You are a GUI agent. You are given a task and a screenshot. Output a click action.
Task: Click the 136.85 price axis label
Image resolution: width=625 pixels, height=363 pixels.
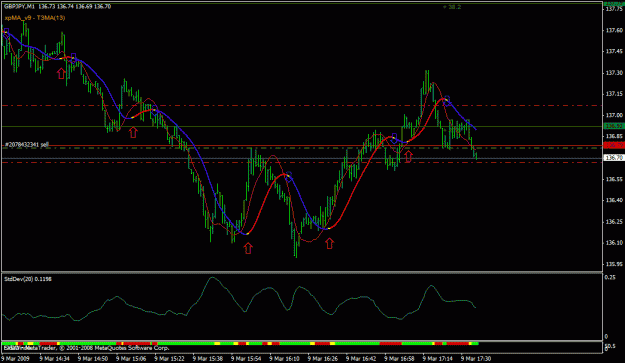[x=614, y=136]
